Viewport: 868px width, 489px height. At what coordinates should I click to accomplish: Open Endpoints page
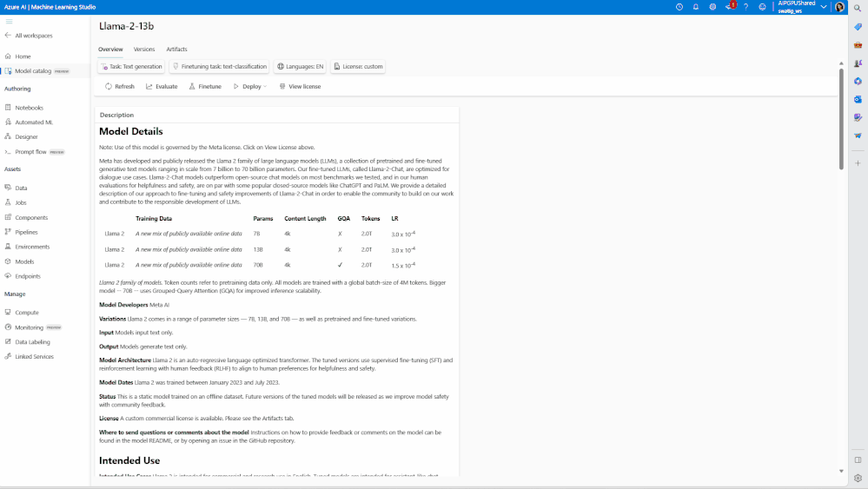(x=23, y=276)
